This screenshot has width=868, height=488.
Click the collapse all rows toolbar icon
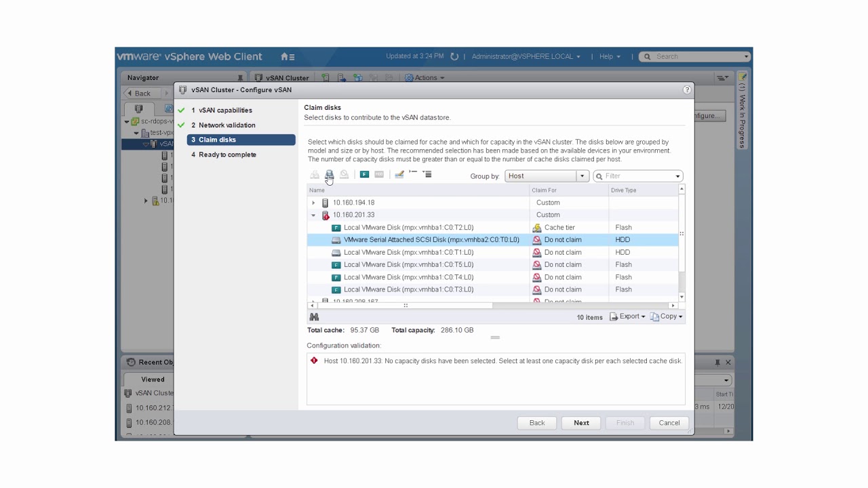click(x=413, y=175)
